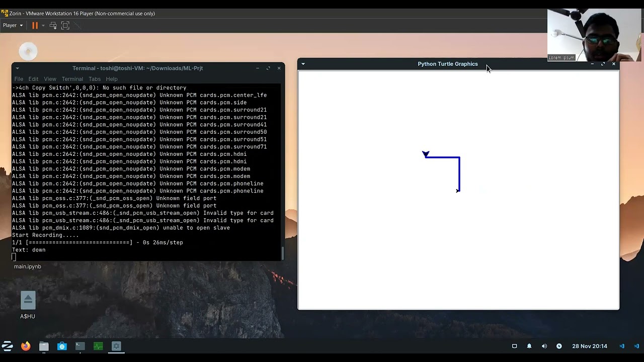Click the power lightning tray icon
This screenshot has height=362, width=644.
click(559, 346)
